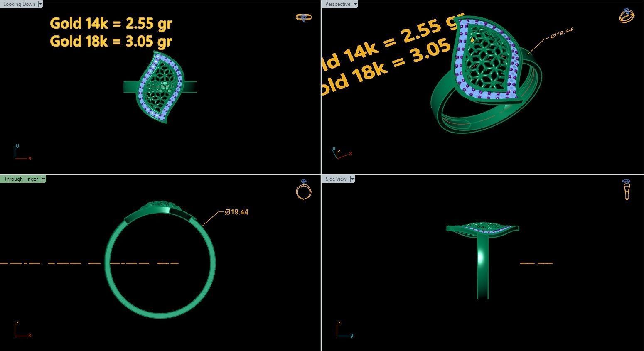Screen dimensions: 644x351
Task: Click the Side View viewport label
Action: pyautogui.click(x=336, y=179)
